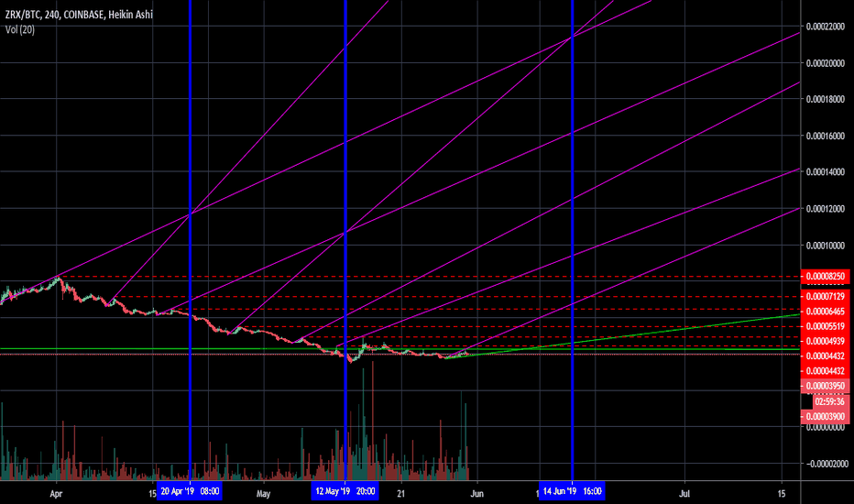
Task: Click the 0.00018000 price axis label
Action: (x=826, y=99)
